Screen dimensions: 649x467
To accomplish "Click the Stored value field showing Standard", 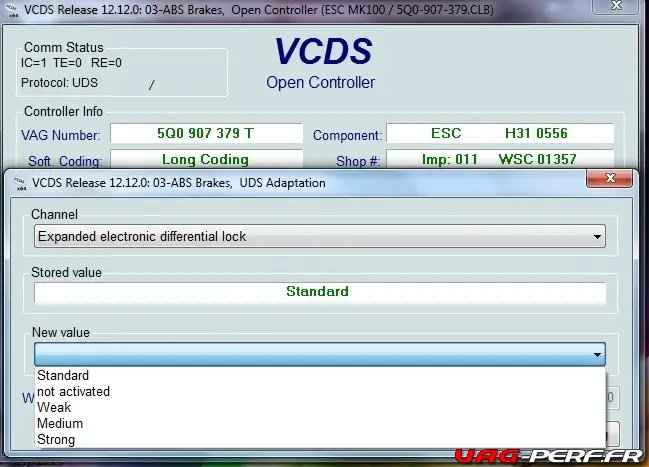I will click(x=320, y=292).
